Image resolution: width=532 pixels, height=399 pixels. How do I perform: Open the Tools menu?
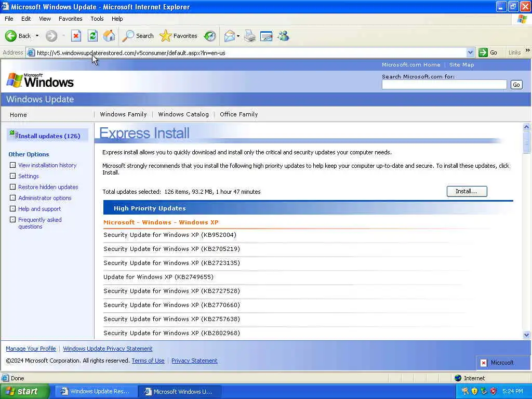coord(97,19)
